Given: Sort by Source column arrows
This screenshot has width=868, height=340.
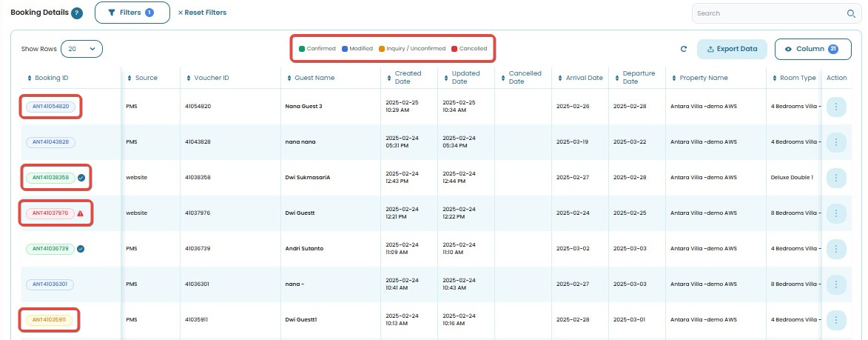Looking at the screenshot, I should [129, 78].
